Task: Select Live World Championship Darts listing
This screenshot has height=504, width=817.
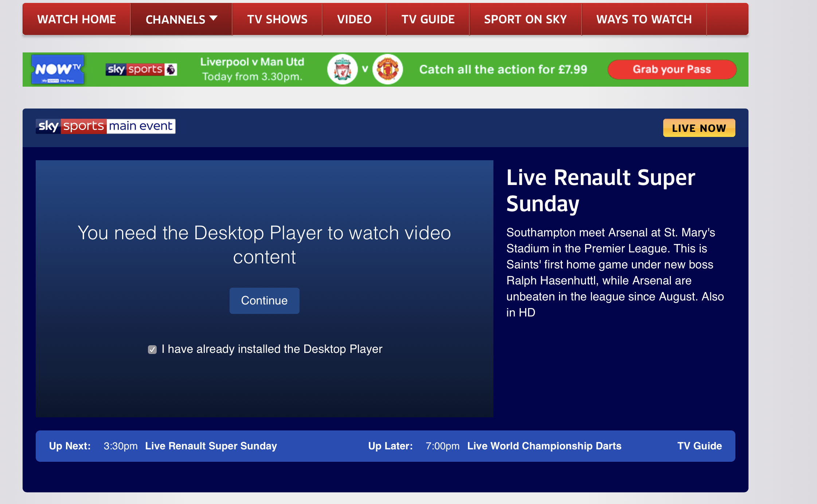Action: coord(544,446)
